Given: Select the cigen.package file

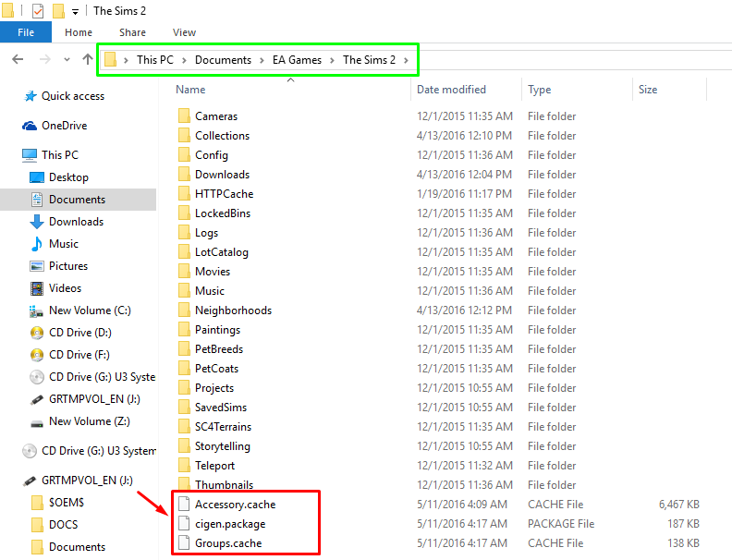Looking at the screenshot, I should coord(222,524).
